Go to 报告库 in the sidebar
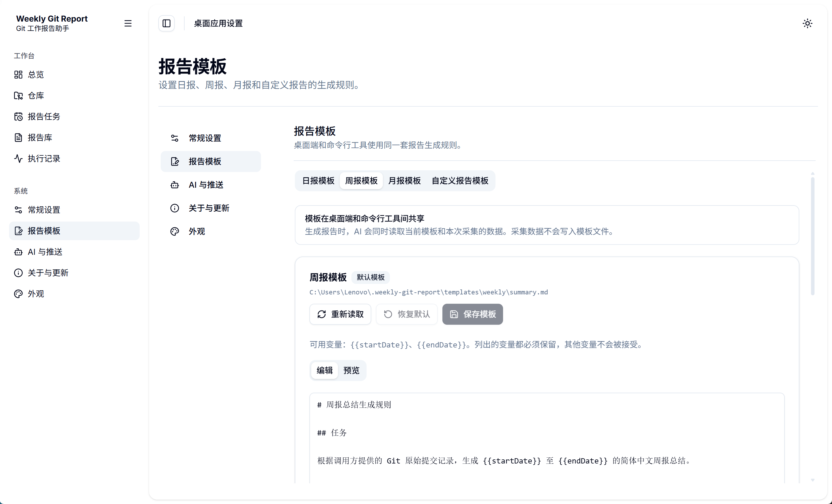Image resolution: width=832 pixels, height=504 pixels. point(74,137)
